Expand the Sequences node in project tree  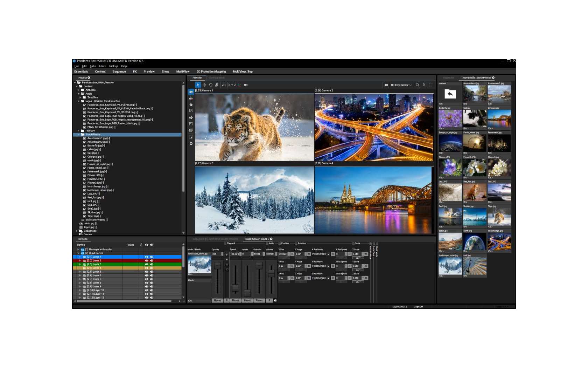coord(77,231)
